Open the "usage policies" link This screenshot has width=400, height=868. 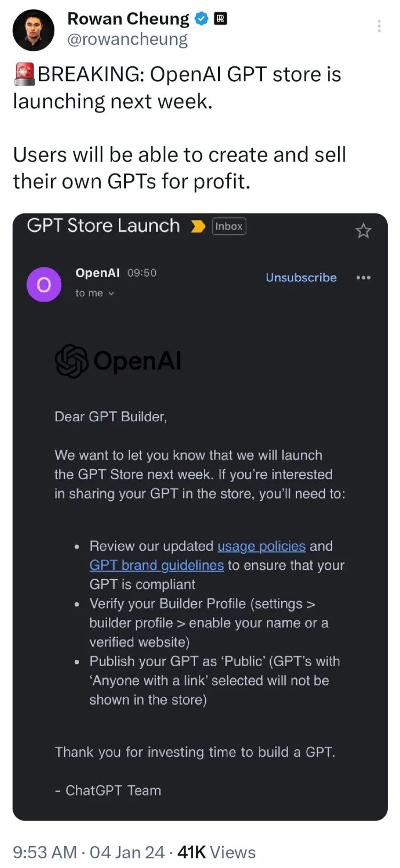tap(261, 546)
